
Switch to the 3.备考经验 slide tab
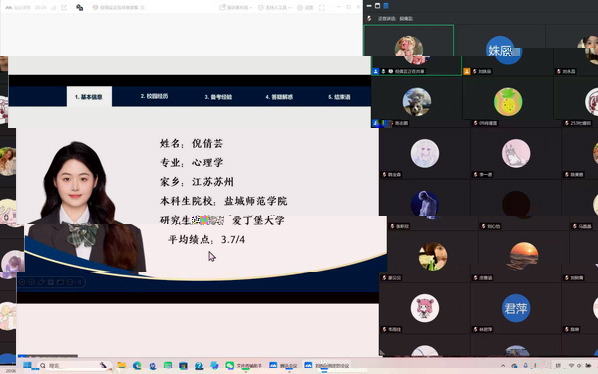tap(218, 97)
